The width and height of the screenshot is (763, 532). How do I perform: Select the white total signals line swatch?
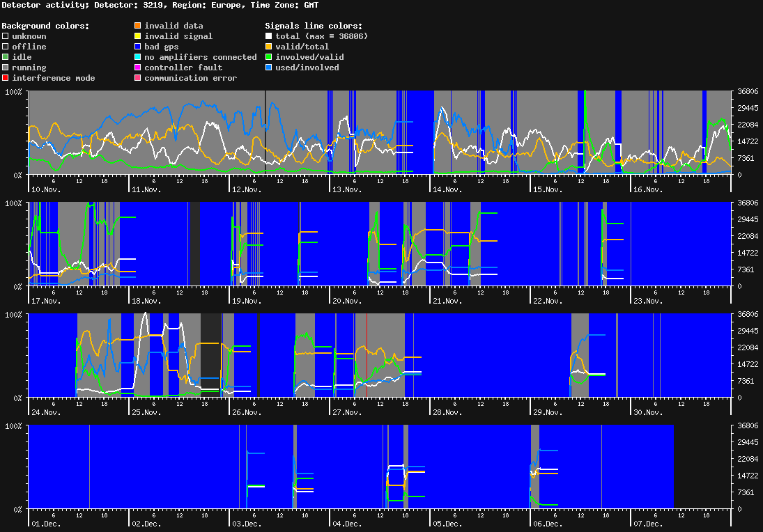[269, 36]
